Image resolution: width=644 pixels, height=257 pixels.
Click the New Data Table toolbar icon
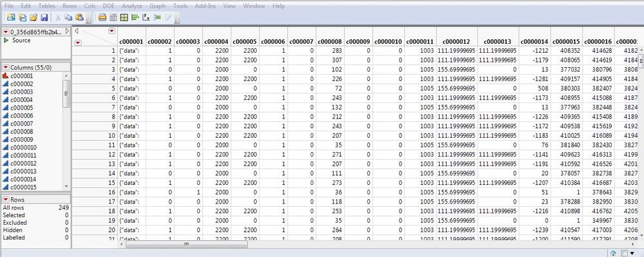11,17
